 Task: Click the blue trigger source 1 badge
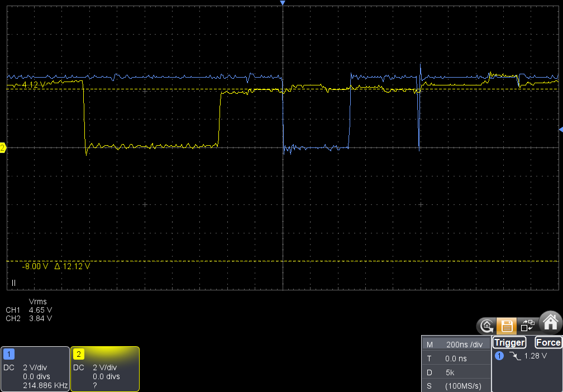click(x=500, y=356)
